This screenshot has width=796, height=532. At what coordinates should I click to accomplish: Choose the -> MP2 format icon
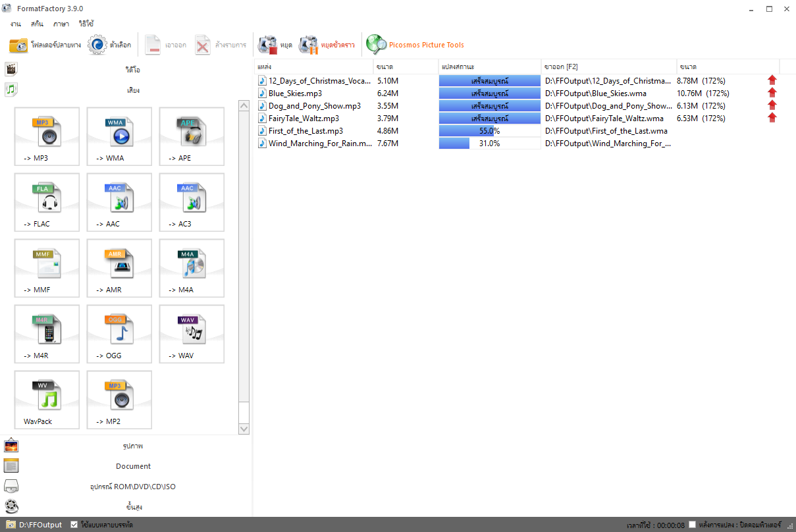[119, 400]
